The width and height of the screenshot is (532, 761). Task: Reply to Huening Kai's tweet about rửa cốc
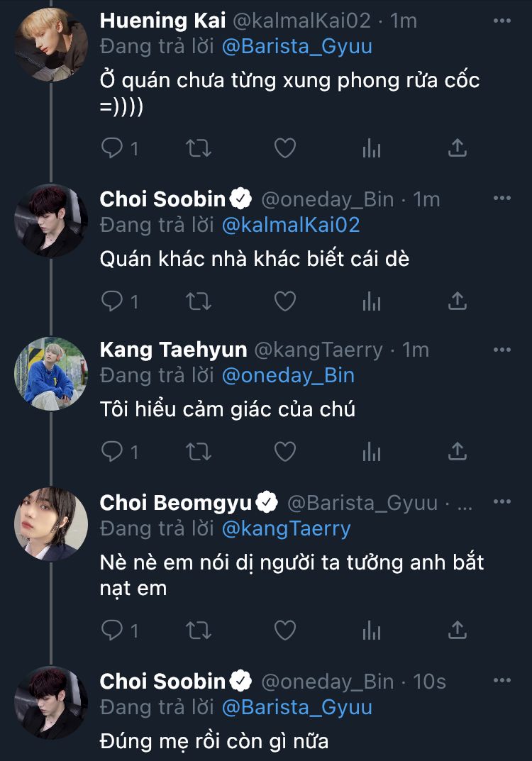coord(113,148)
